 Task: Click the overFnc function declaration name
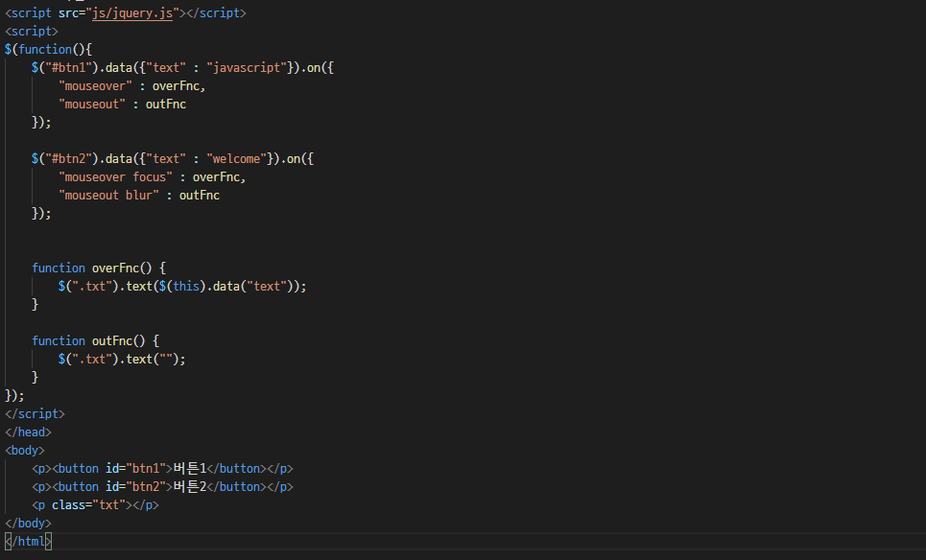click(x=115, y=268)
